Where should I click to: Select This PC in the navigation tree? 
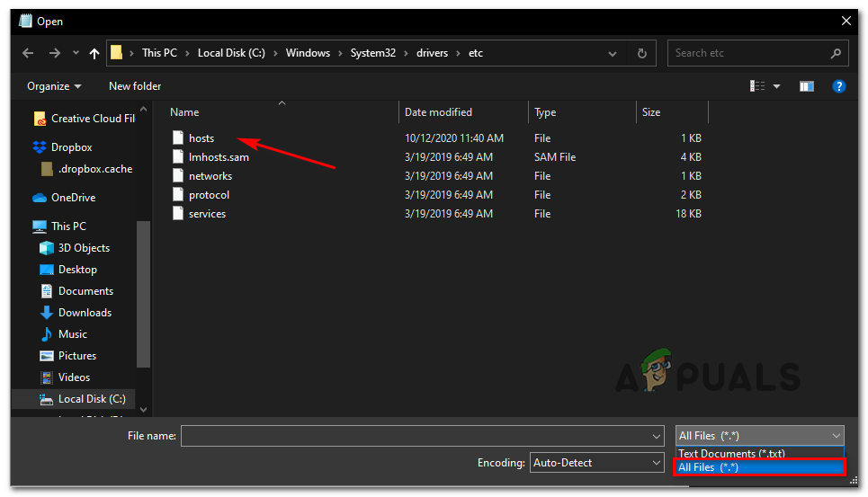click(59, 226)
